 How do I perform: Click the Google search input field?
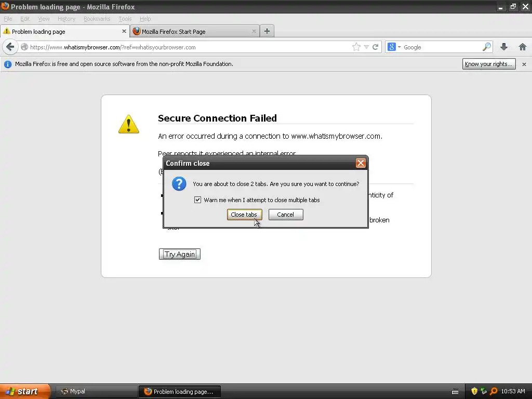click(x=442, y=47)
